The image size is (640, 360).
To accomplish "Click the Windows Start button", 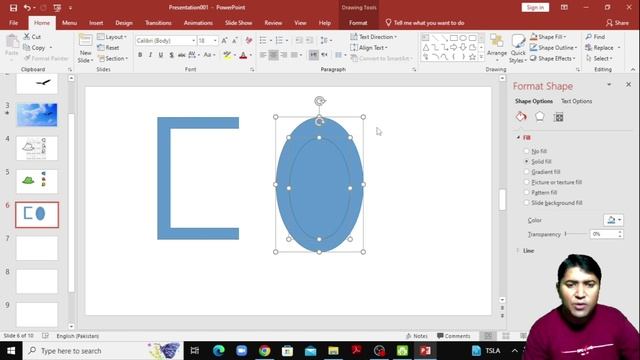I will [11, 351].
